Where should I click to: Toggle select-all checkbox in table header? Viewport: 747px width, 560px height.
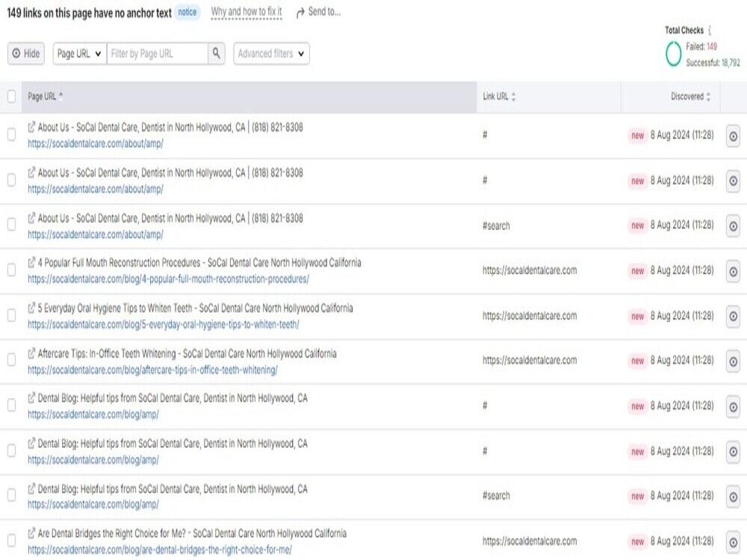tap(11, 96)
